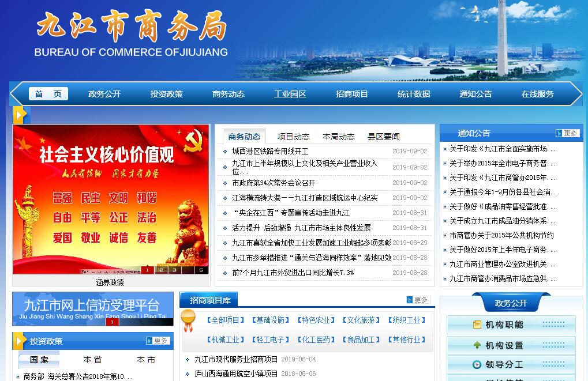Viewport: 588px width, 381px height.
Task: Select the 本省 investment policy tab
Action: pos(92,360)
